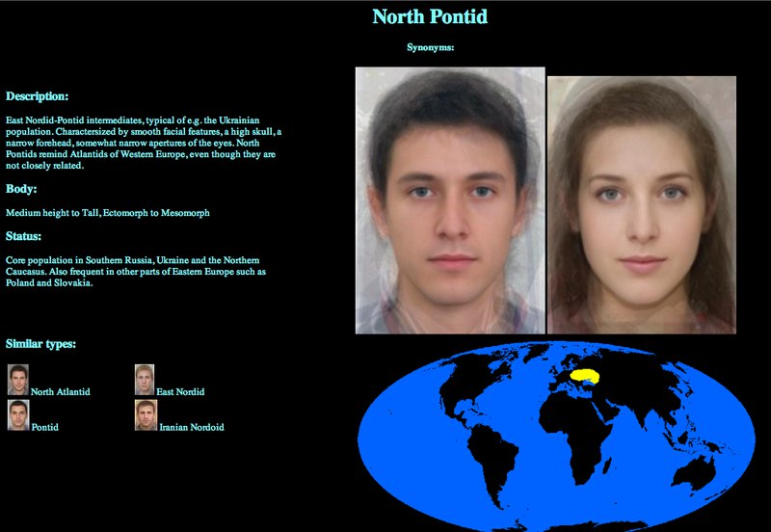Open the North Atlantid text link
This screenshot has height=532, width=771.
(60, 392)
